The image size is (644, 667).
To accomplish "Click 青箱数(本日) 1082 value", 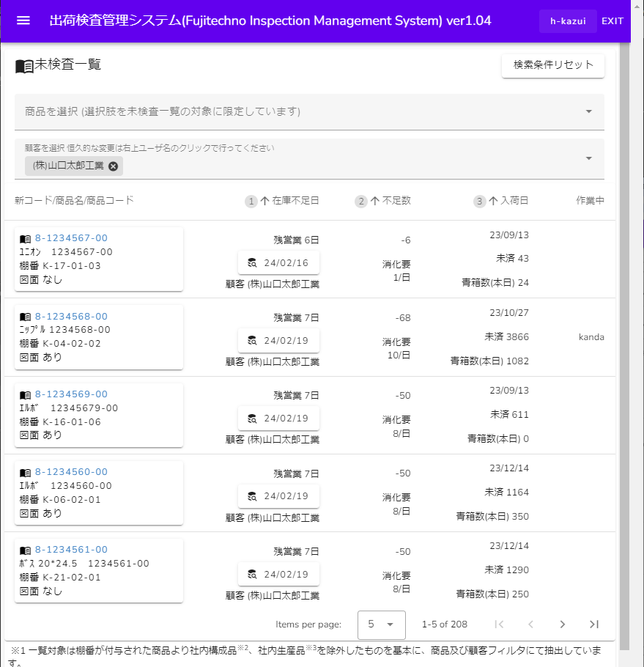I will pos(489,361).
